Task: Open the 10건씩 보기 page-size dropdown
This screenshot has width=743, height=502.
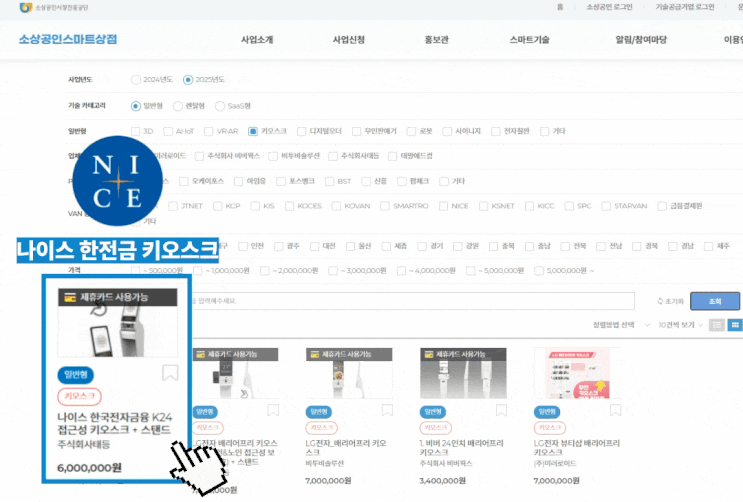Action: tap(680, 325)
